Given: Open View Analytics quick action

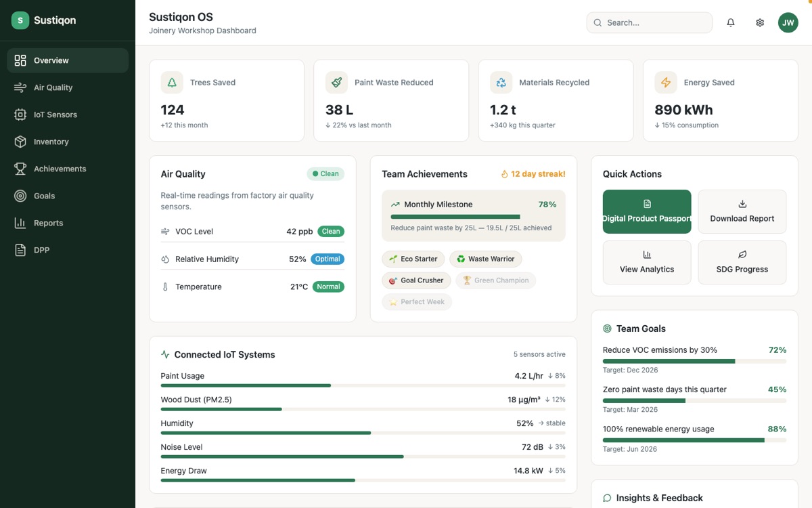Looking at the screenshot, I should pyautogui.click(x=647, y=262).
